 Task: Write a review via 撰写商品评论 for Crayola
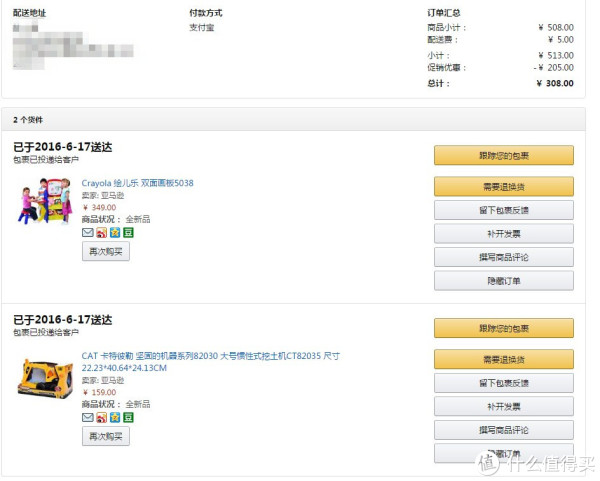click(504, 257)
